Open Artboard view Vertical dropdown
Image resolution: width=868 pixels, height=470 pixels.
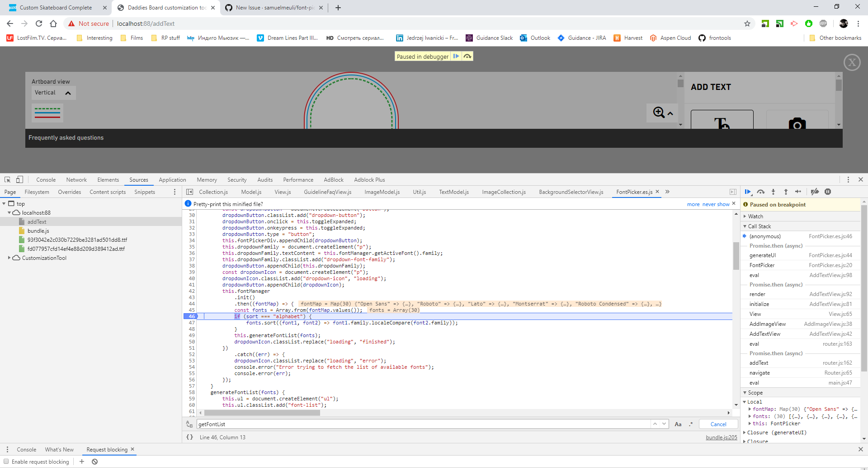pyautogui.click(x=53, y=93)
